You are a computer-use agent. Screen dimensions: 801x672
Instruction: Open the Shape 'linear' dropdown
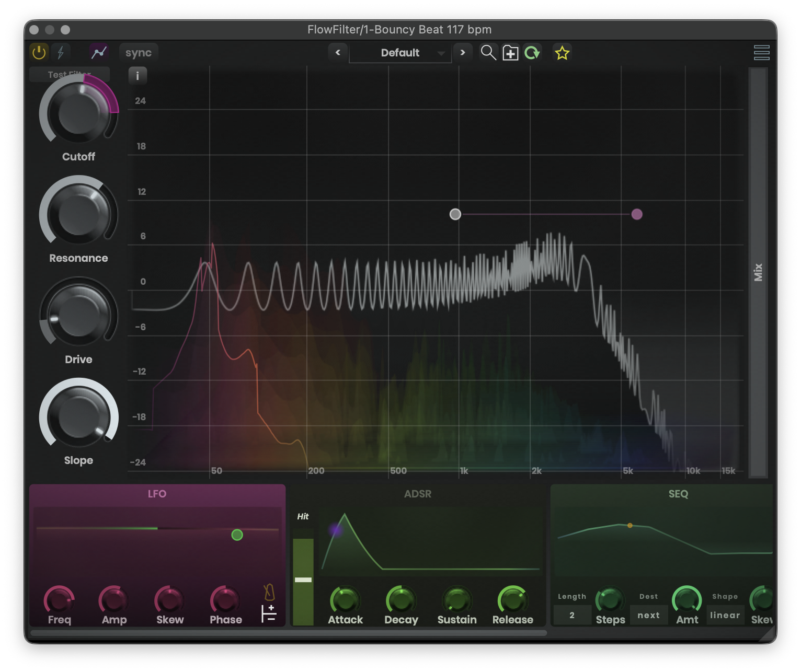point(725,616)
